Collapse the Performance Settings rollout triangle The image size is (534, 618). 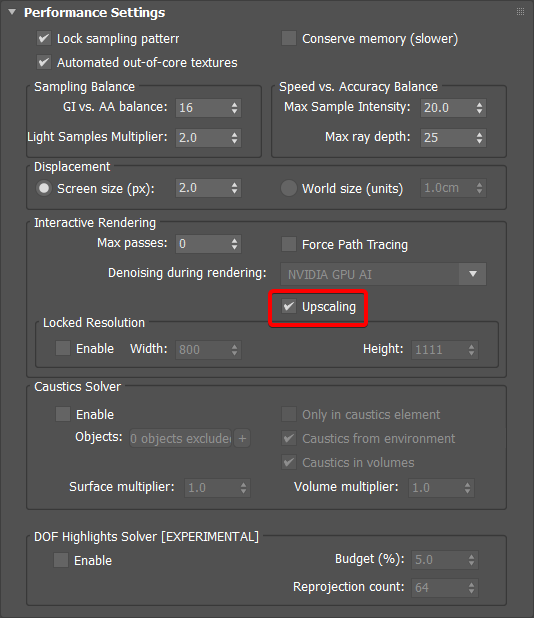12,12
